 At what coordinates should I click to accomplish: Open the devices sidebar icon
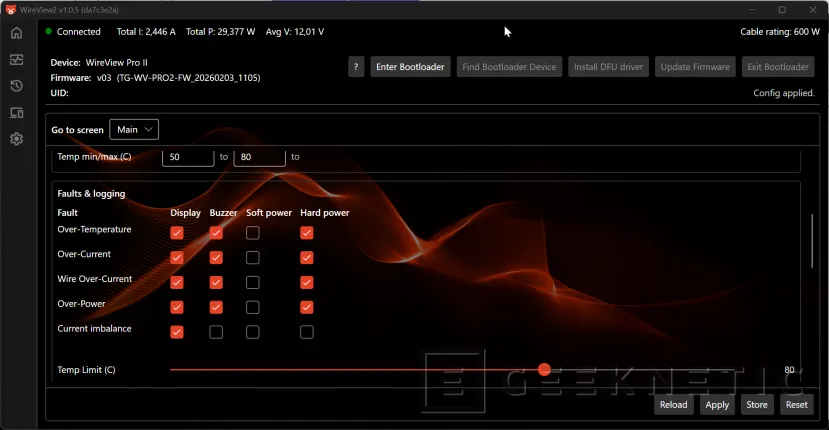(16, 113)
